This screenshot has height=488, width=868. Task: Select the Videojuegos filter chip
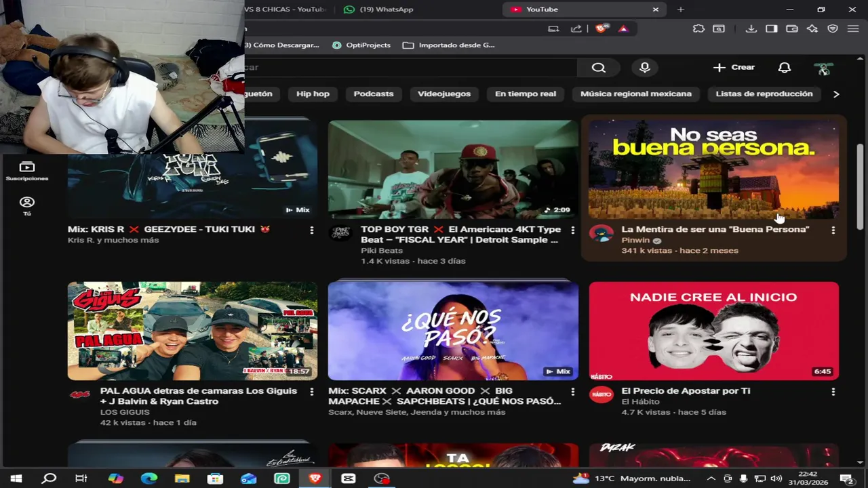[x=444, y=94]
